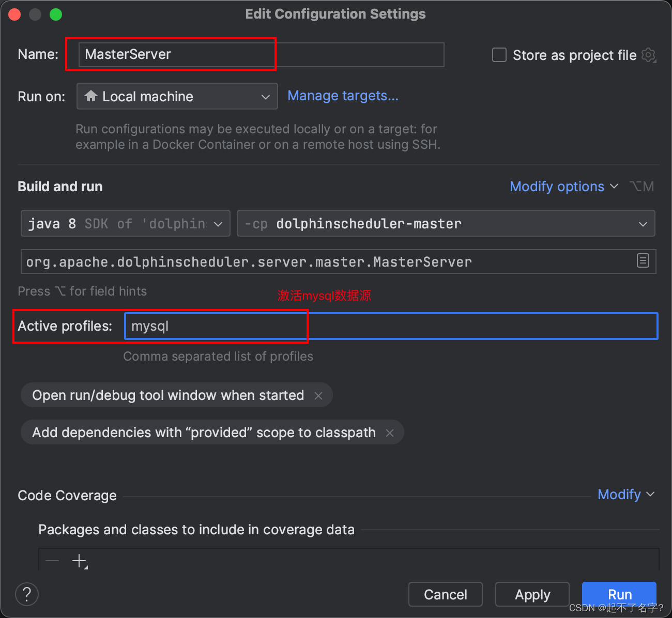Click 'Packages and classes to include in coverage data' label
This screenshot has width=672, height=618.
coord(196,530)
